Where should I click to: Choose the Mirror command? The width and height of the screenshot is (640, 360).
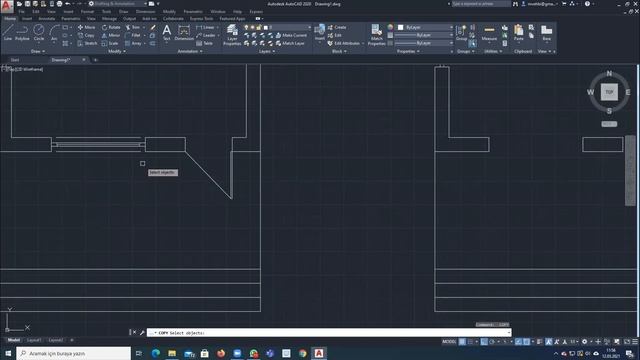tap(111, 36)
